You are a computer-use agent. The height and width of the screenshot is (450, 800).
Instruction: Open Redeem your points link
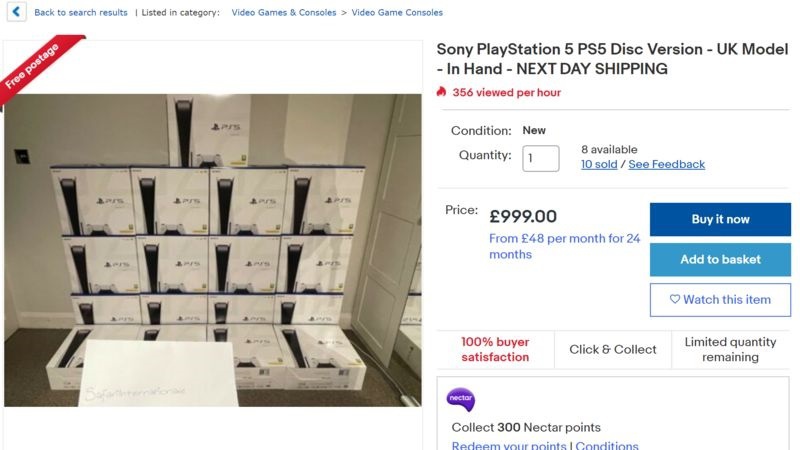[509, 445]
